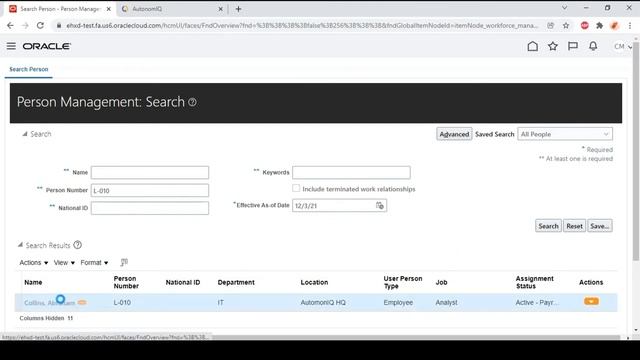Click the Analyst job cell
Image resolution: width=640 pixels, height=360 pixels.
tap(446, 302)
